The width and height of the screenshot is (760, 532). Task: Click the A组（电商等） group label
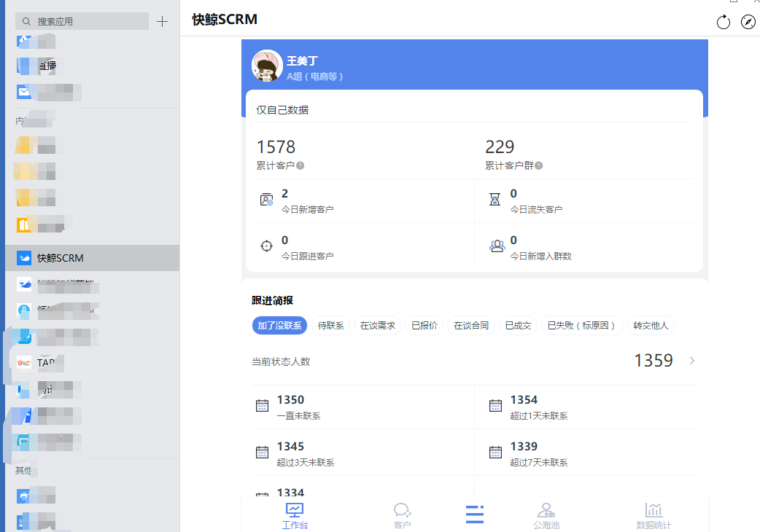click(314, 77)
